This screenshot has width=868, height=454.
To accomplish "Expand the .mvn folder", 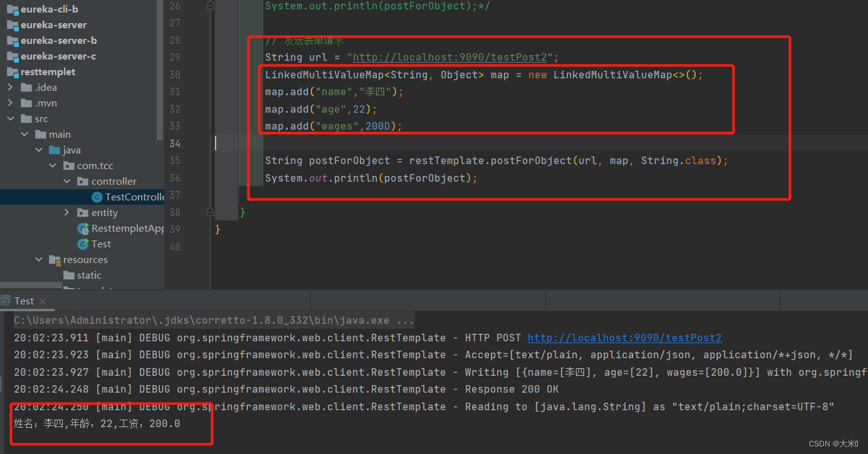I will point(10,103).
